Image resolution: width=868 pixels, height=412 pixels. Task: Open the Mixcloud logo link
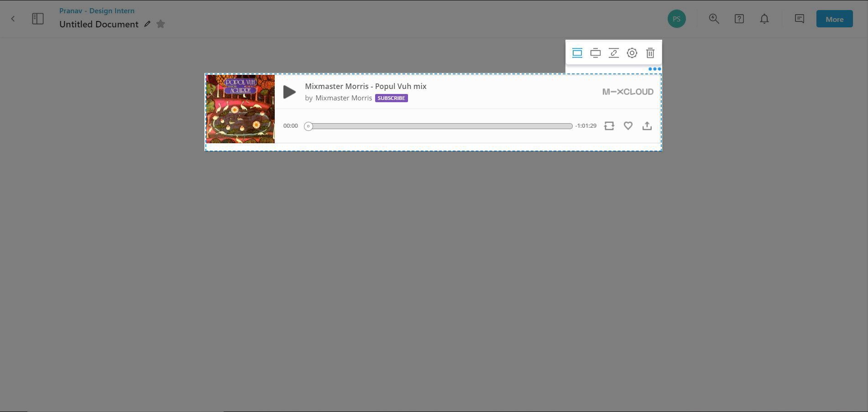pyautogui.click(x=627, y=92)
